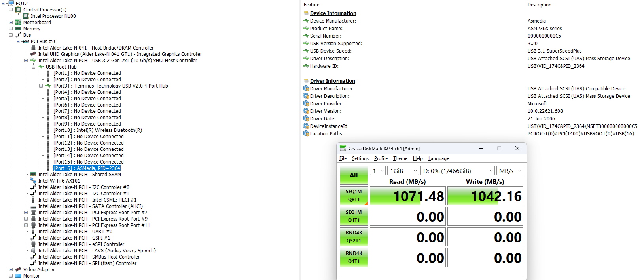Select Intel CSME: HECI #1 row

point(87,200)
